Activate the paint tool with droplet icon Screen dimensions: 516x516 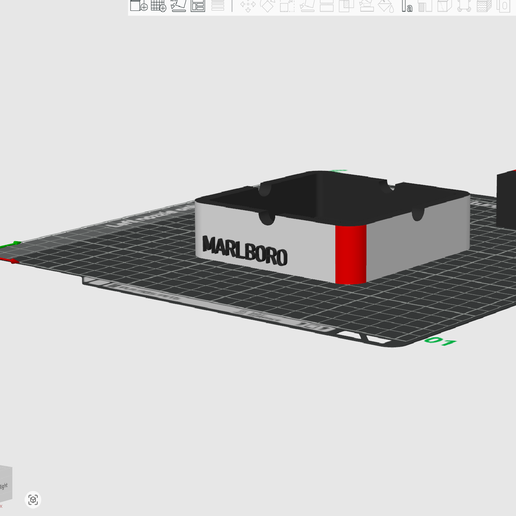pos(386,6)
